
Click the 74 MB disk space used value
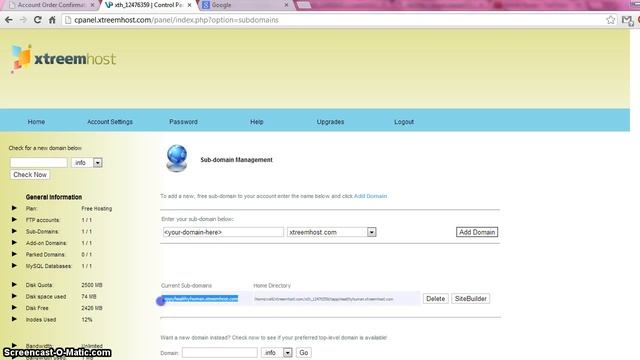[89, 296]
